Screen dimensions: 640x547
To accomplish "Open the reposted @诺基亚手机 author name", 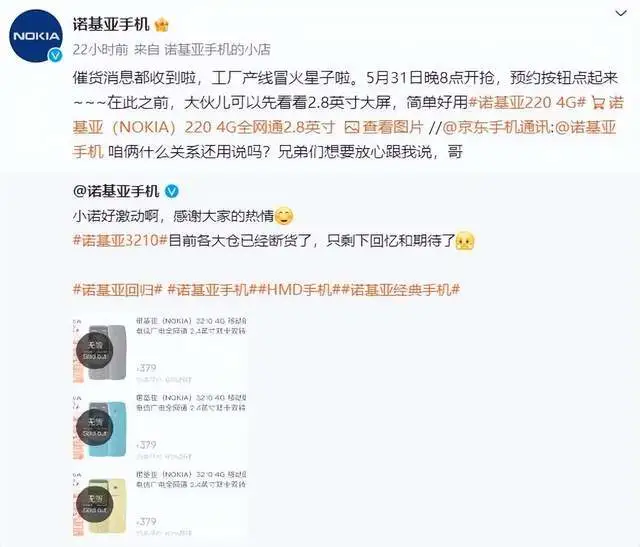I will tap(116, 191).
